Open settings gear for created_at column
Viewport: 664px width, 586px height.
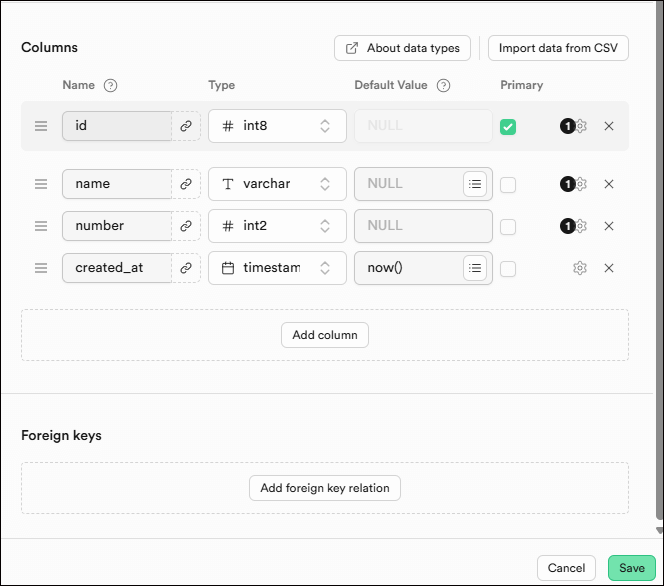tap(580, 268)
